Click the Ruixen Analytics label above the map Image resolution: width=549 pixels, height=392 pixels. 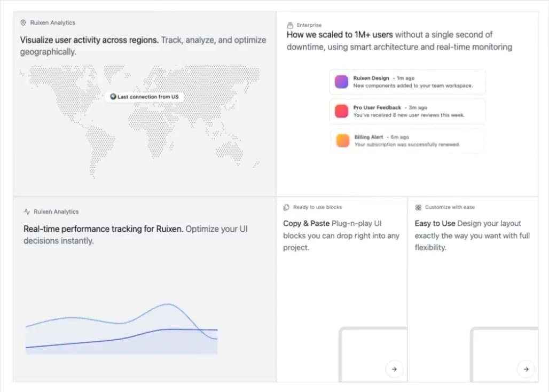tap(52, 23)
